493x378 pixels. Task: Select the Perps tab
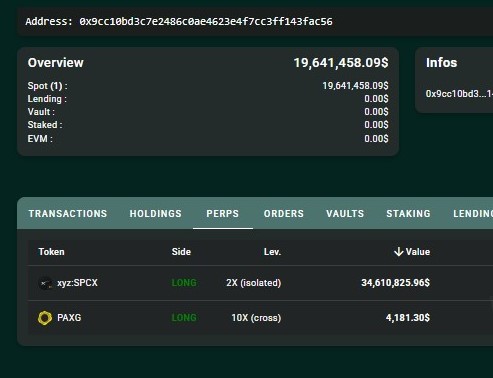(x=223, y=214)
